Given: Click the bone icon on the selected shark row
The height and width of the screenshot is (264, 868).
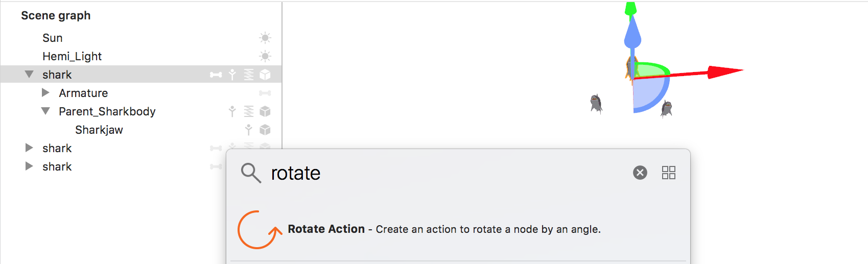Looking at the screenshot, I should click(x=216, y=75).
